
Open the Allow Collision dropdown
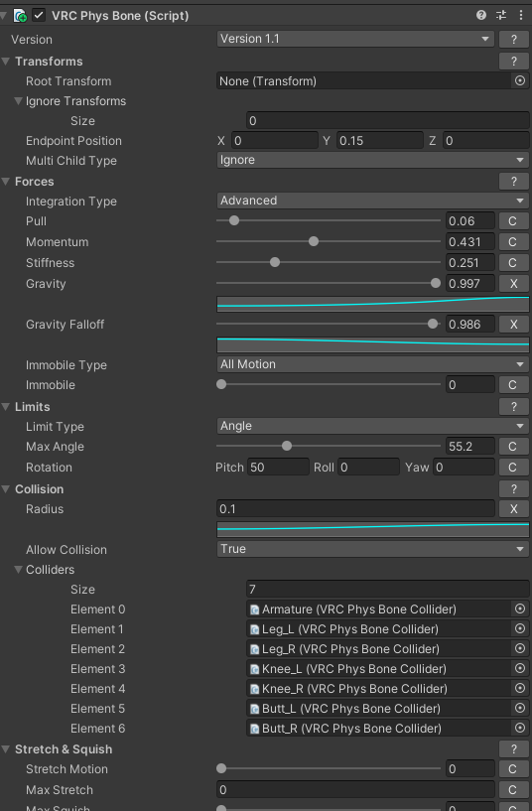372,549
